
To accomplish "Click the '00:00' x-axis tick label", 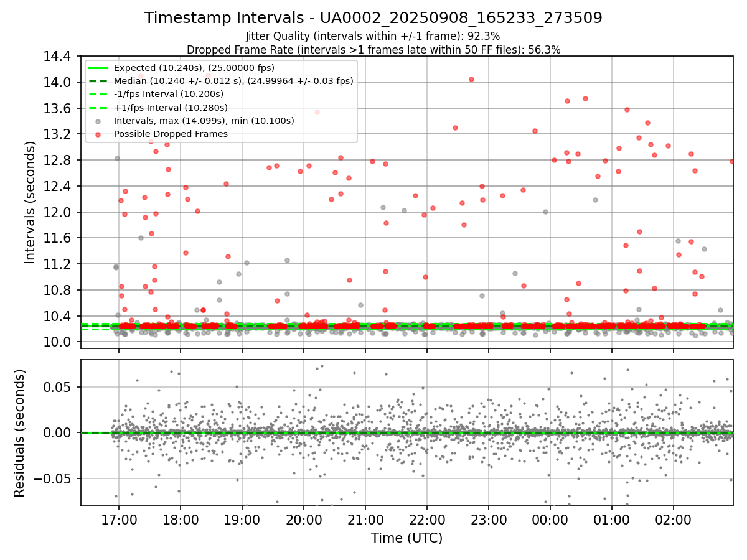I will (550, 519).
